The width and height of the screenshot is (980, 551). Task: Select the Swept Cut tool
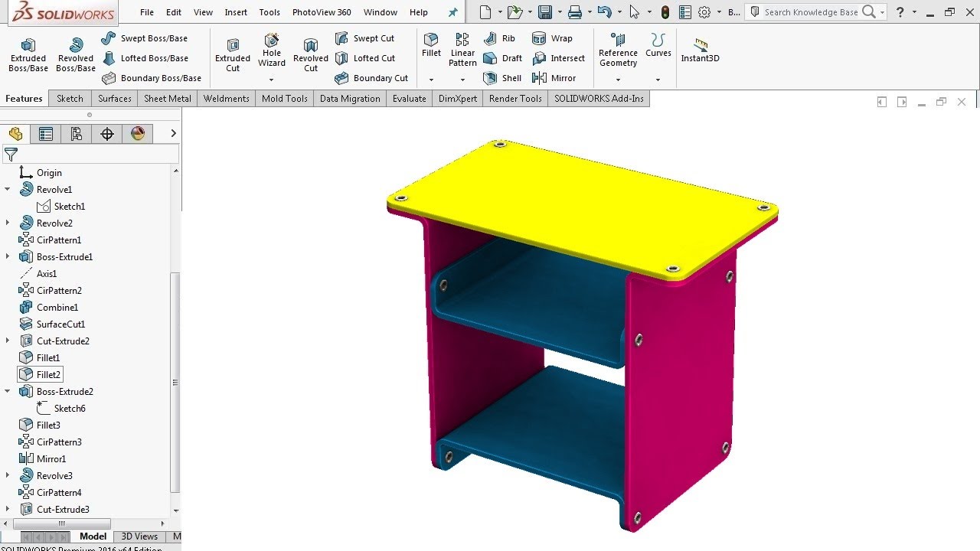(x=365, y=38)
